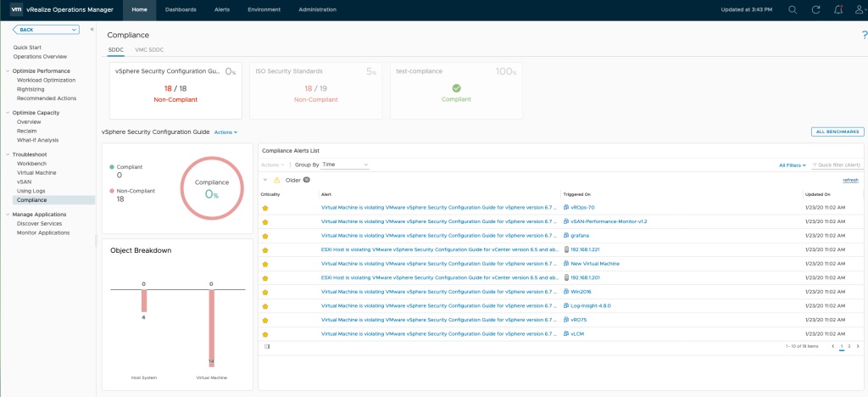Switch to the VMC SDDC tab
The image size is (868, 397).
point(149,50)
